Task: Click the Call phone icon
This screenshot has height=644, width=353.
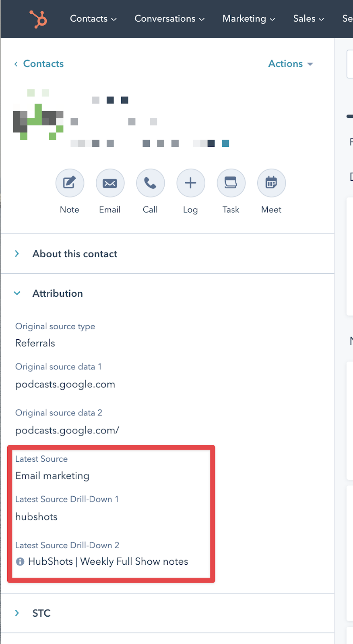Action: [150, 183]
